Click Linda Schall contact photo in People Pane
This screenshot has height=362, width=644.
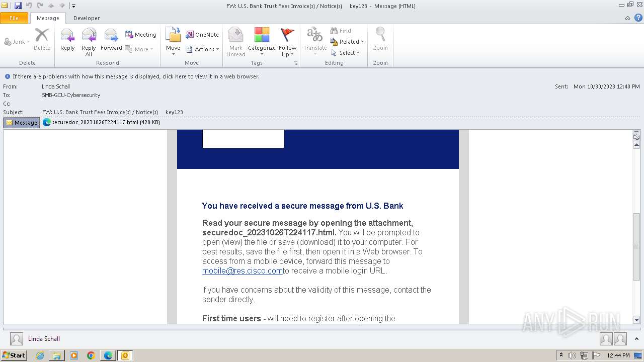17,339
